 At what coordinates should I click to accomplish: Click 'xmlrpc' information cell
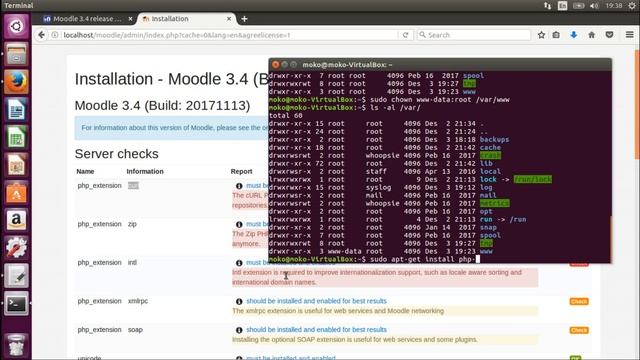138,301
